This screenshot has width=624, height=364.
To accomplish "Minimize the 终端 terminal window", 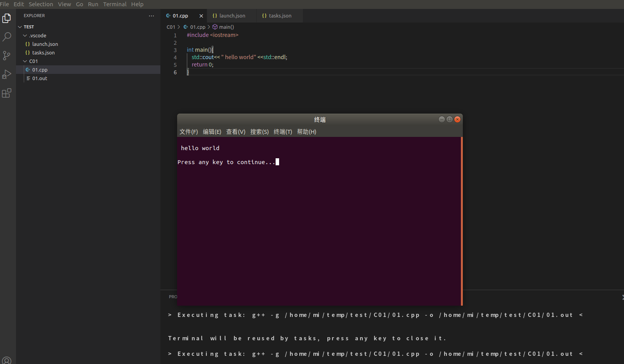I will point(441,119).
